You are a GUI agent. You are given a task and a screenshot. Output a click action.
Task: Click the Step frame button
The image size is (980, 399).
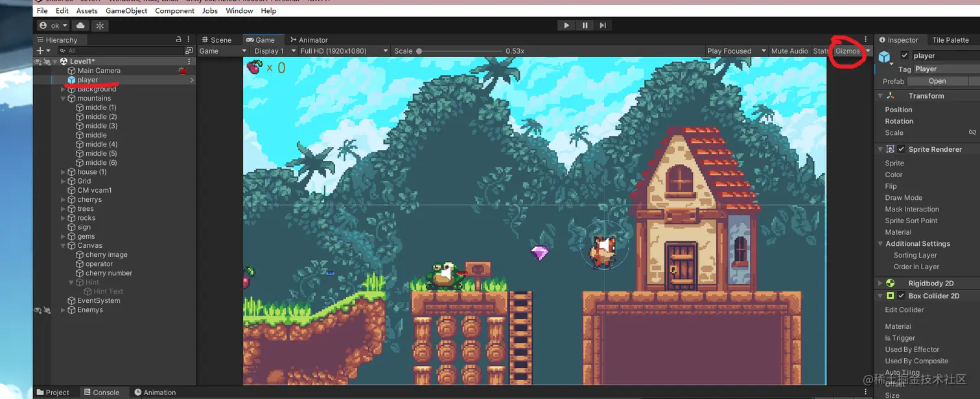click(x=603, y=25)
